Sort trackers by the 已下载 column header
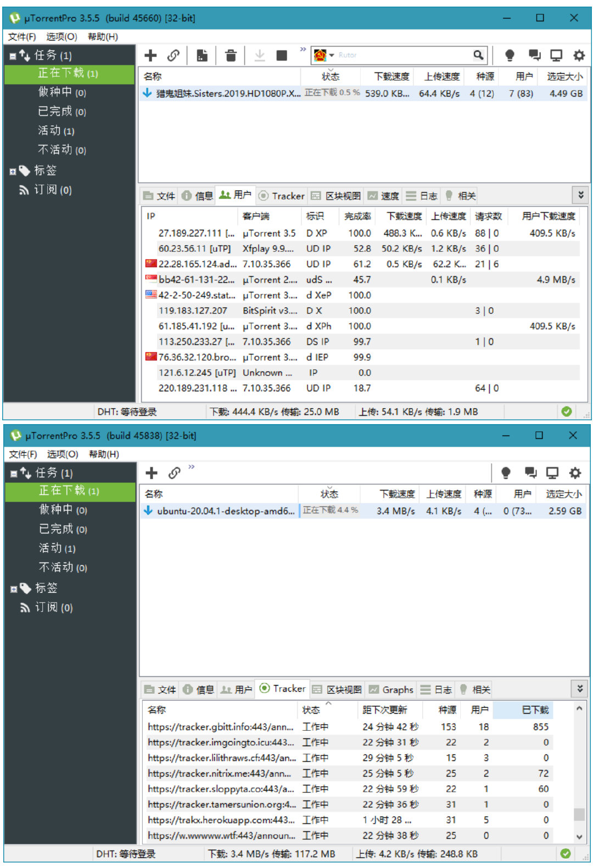Viewport: 593px width, 868px height. point(523,710)
